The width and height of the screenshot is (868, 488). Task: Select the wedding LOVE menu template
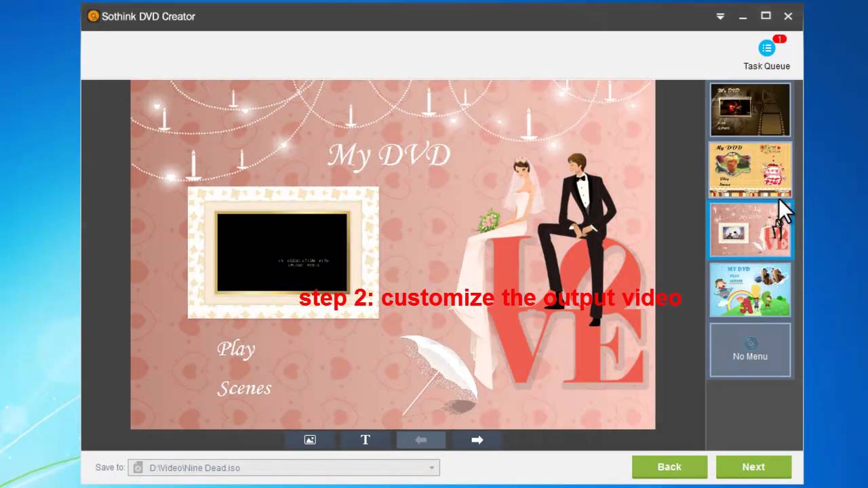(750, 230)
